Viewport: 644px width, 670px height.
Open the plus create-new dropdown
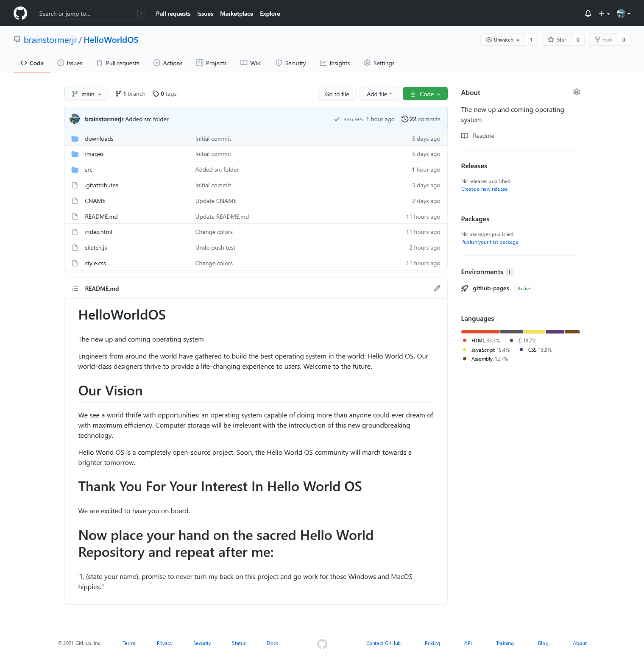(604, 14)
